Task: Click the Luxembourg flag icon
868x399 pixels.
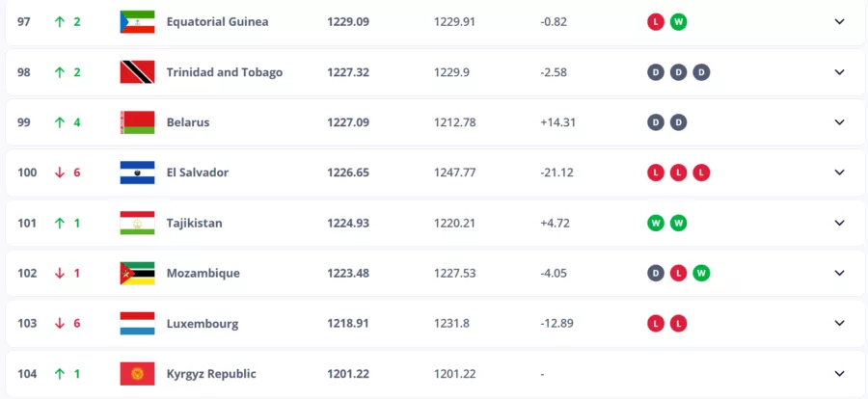Action: tap(137, 324)
